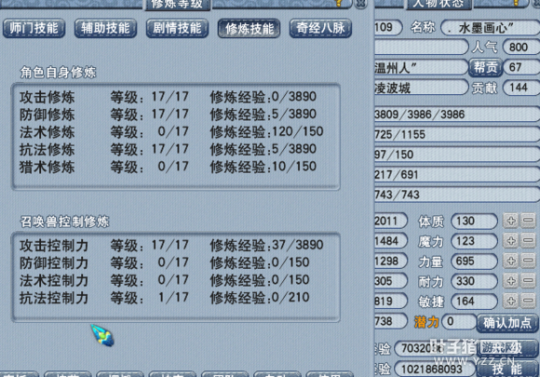This screenshot has height=377, width=540.
Task: Click the 体质 value 130
Action: click(475, 221)
